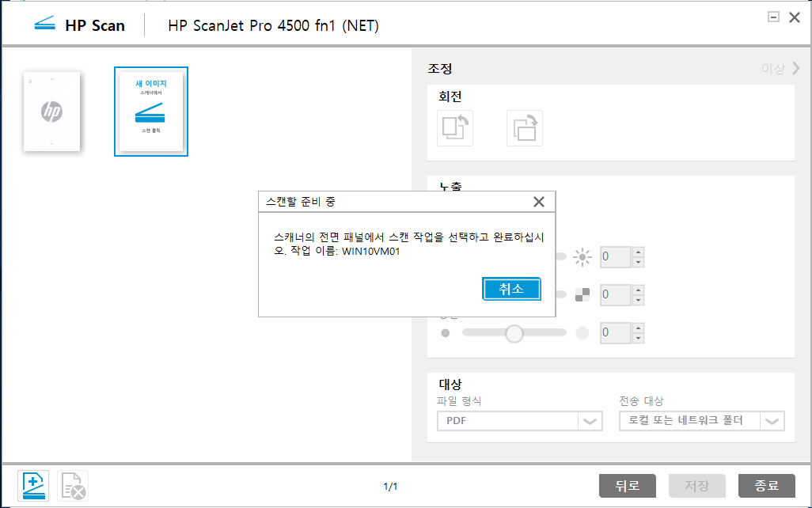Click the 뒤로 back button
Image resolution: width=812 pixels, height=508 pixels.
(628, 485)
